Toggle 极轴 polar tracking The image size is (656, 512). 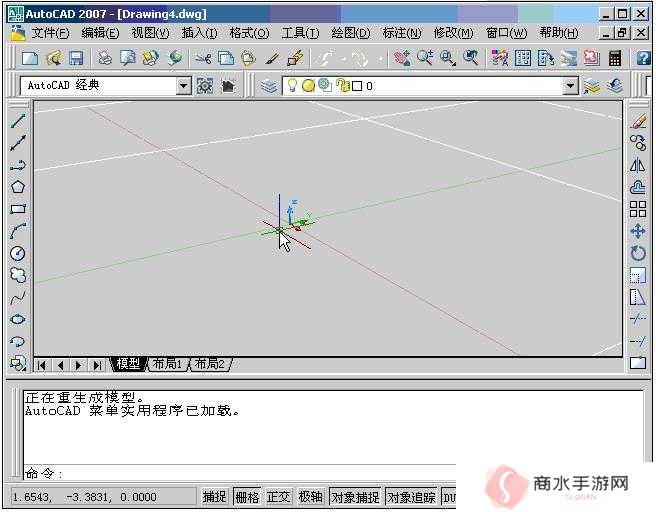310,497
